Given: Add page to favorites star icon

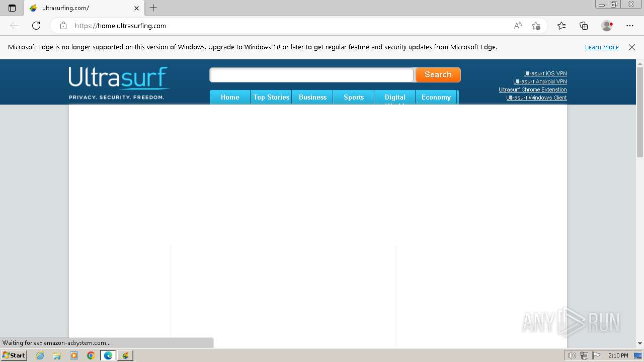Looking at the screenshot, I should point(536,26).
